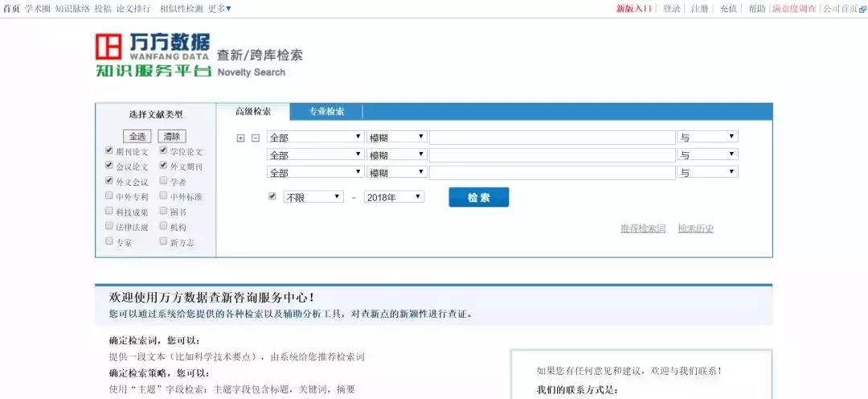Open third row 模糊 match dropdown

click(x=397, y=172)
